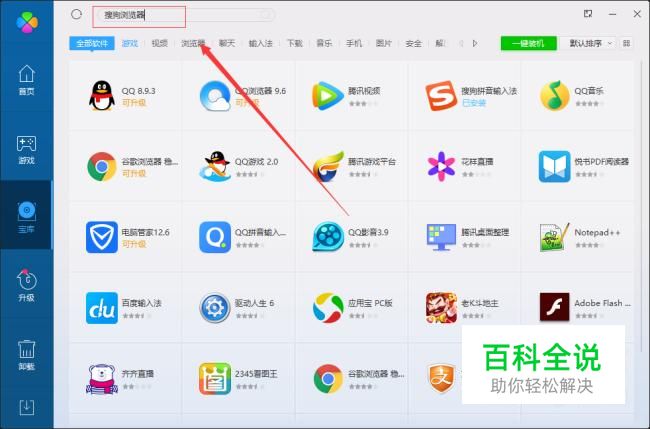Screen dimensions: 650x429
Task: Click the 腾讯视频 play icon
Action: (327, 96)
